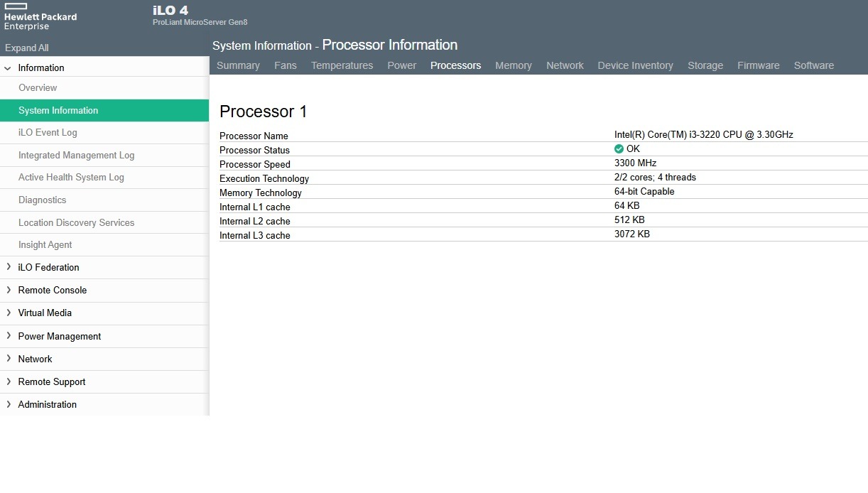Click the Intel Core i3-3220 processor name value
Viewport: 868px width, 493px height.
704,135
